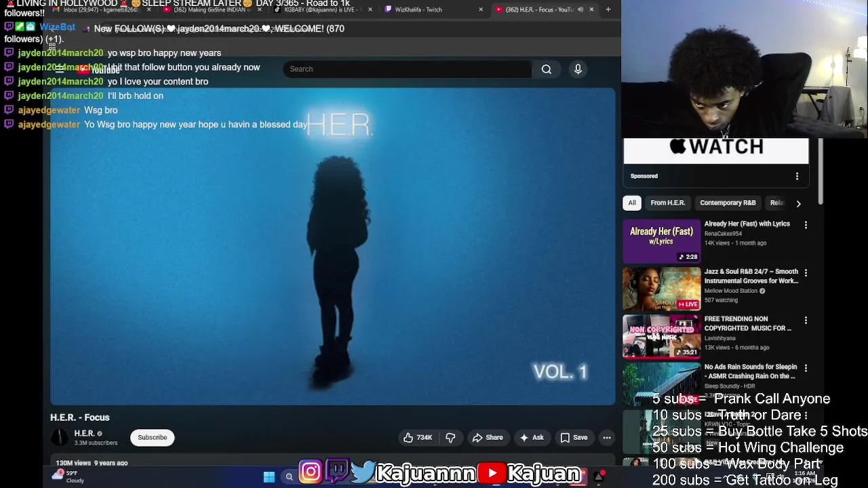Open No Ads Rain Sounds for Sleepin title
Viewport: 868px width, 488px height.
(x=751, y=371)
